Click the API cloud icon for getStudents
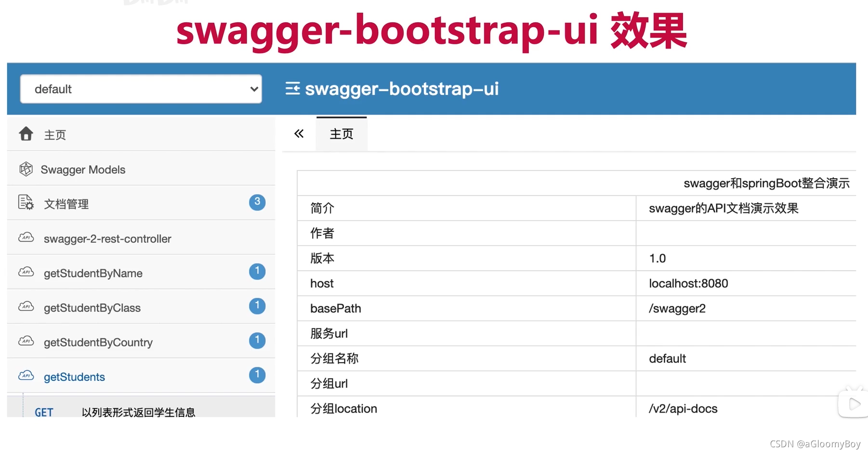The image size is (868, 454). pos(26,376)
